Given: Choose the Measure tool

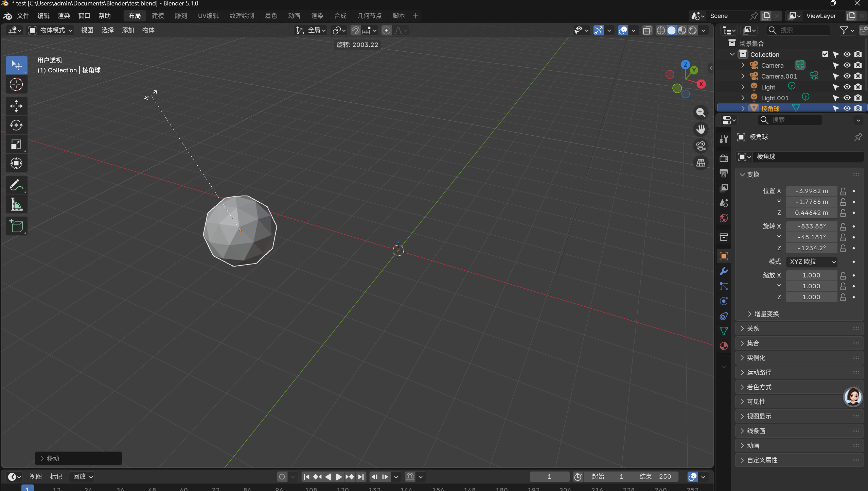Looking at the screenshot, I should coord(16,205).
